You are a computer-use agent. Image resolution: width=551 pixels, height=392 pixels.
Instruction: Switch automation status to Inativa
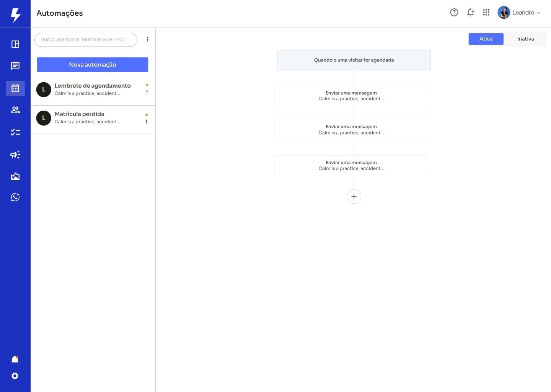click(525, 39)
